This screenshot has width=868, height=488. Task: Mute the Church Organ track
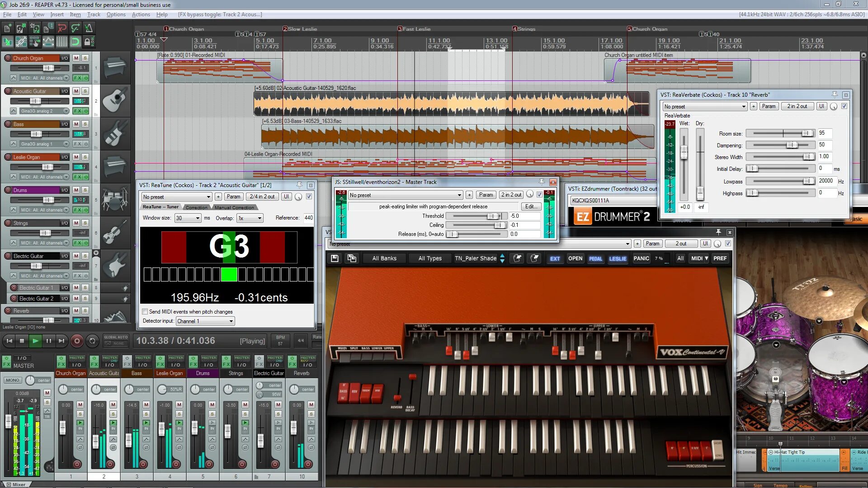click(x=76, y=58)
